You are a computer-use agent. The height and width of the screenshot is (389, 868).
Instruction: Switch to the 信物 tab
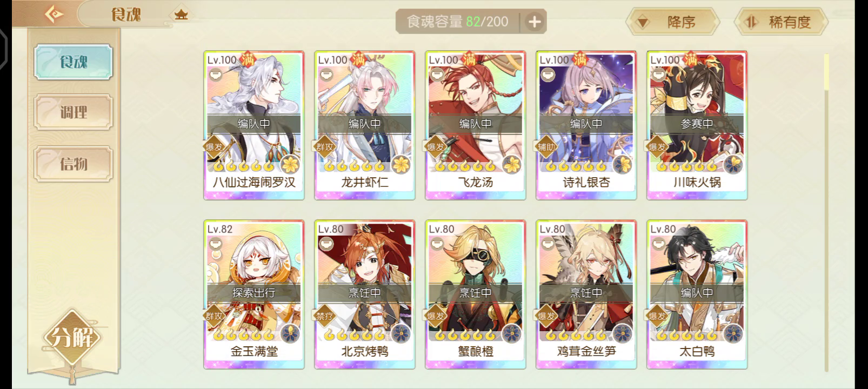pyautogui.click(x=74, y=163)
